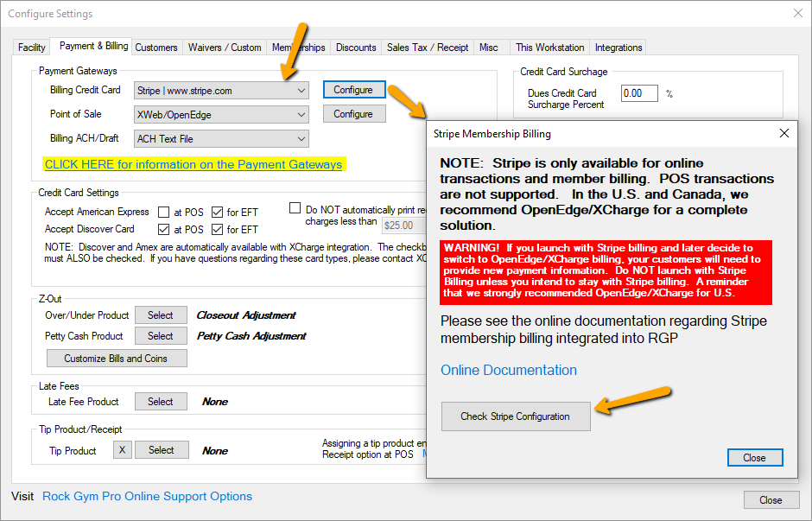Expand the Point of Sale gateway dropdown
Viewport: 812px width, 521px height.
tap(221, 114)
